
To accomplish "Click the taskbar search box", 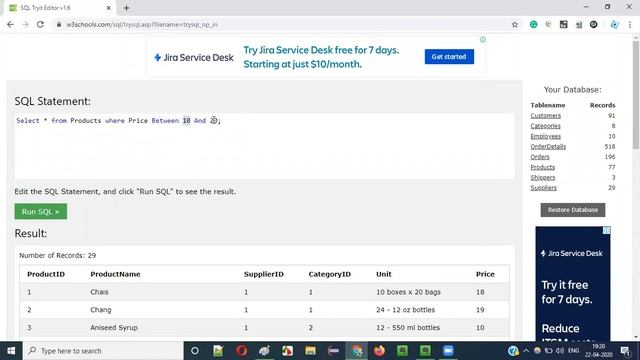I will point(102,351).
